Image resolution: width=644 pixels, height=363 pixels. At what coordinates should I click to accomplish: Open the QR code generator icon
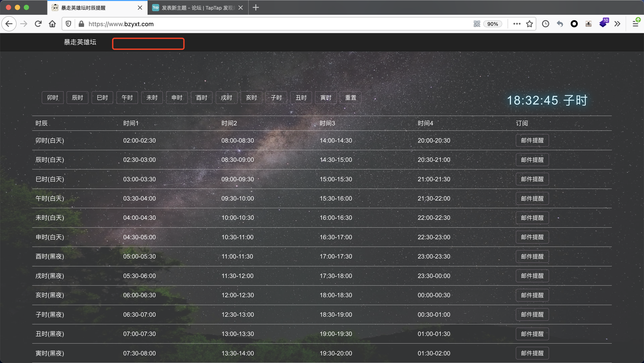click(477, 24)
